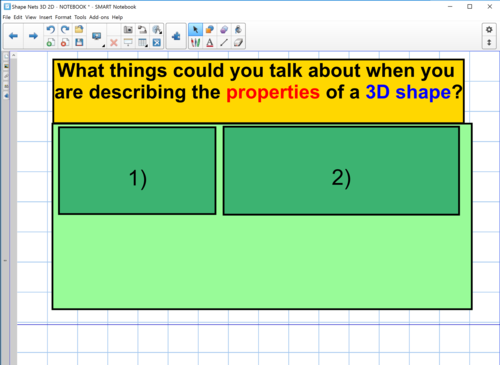Open add-ons with the puzzle piece icon

click(x=176, y=36)
